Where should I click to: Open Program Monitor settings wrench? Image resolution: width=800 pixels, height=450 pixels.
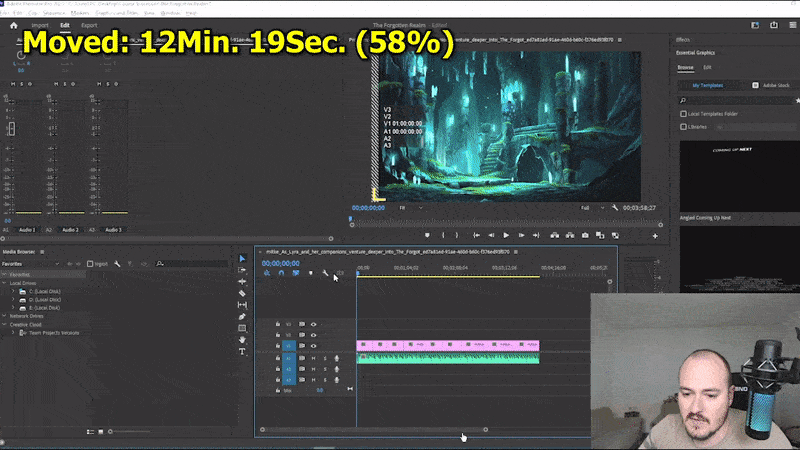[615, 208]
